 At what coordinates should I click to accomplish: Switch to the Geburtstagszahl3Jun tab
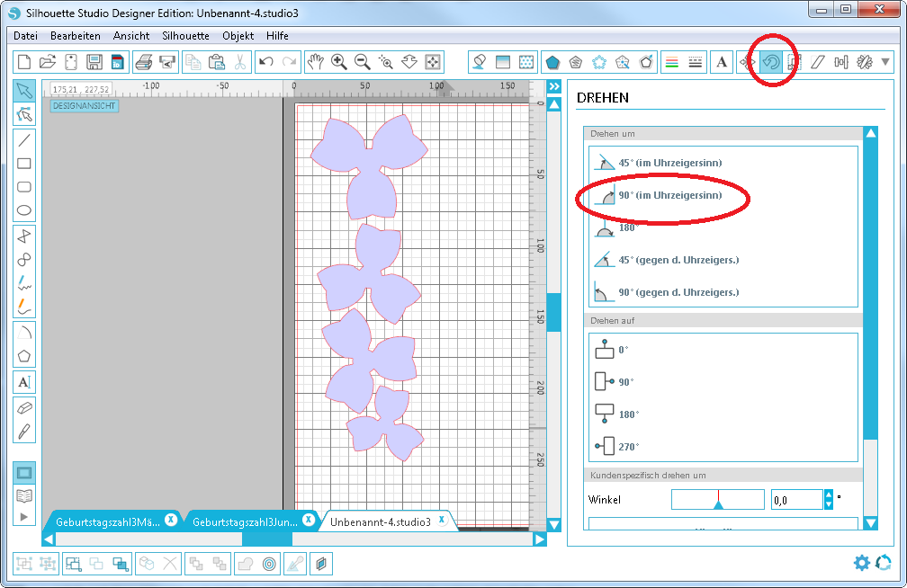point(245,521)
